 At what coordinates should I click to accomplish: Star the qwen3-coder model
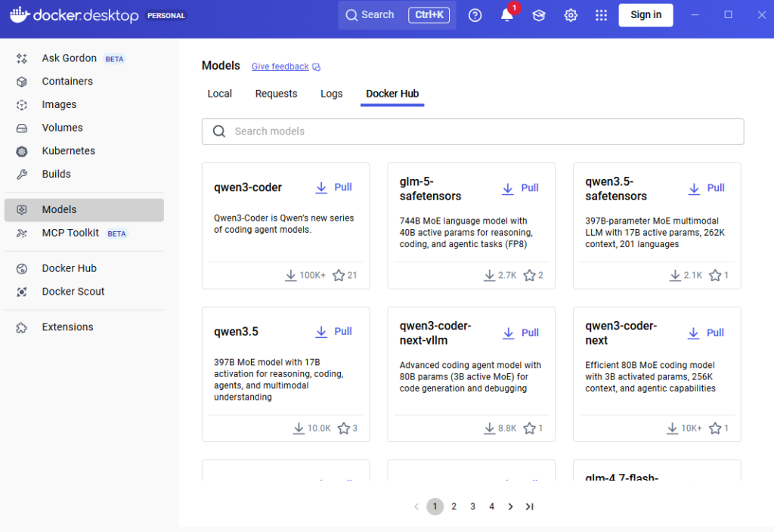[339, 276]
